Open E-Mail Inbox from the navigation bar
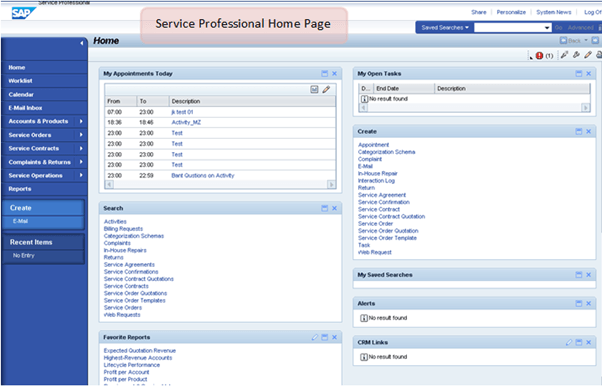This screenshot has width=602, height=387. [x=25, y=108]
